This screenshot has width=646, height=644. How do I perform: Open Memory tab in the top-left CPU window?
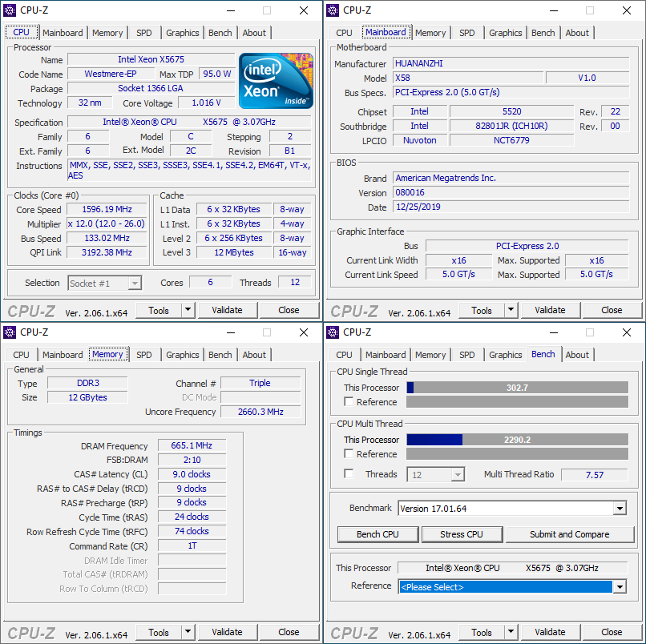pos(107,33)
